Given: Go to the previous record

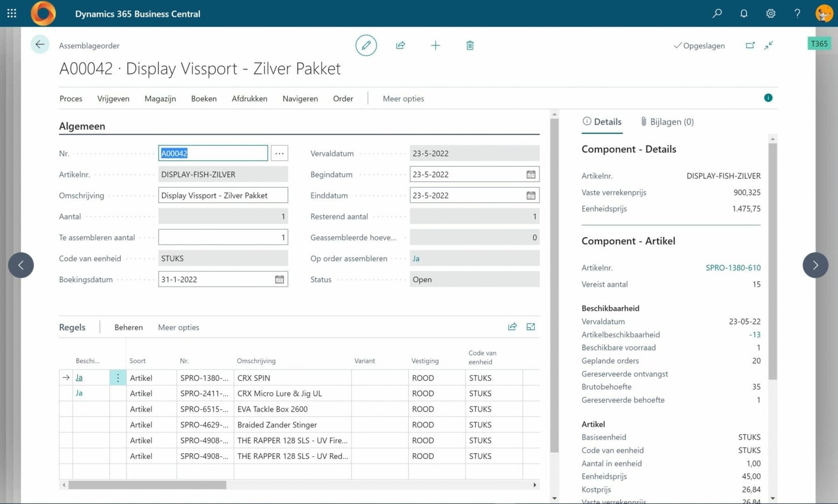Looking at the screenshot, I should pyautogui.click(x=21, y=265).
